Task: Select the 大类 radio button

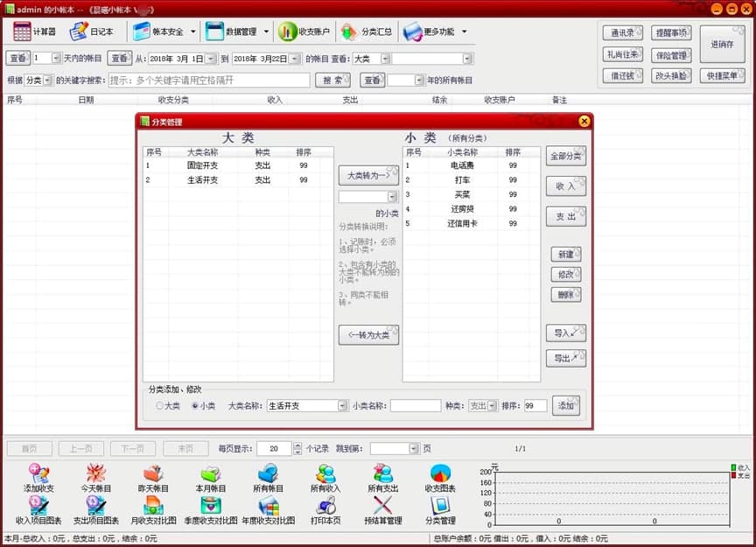Action: coord(159,406)
